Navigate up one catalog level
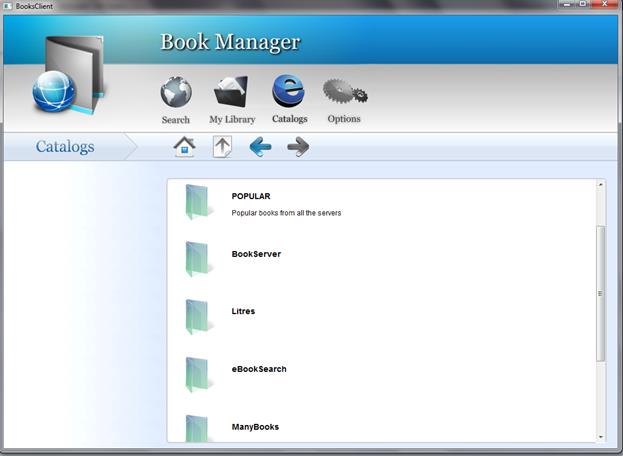The width and height of the screenshot is (623, 456). coord(222,147)
